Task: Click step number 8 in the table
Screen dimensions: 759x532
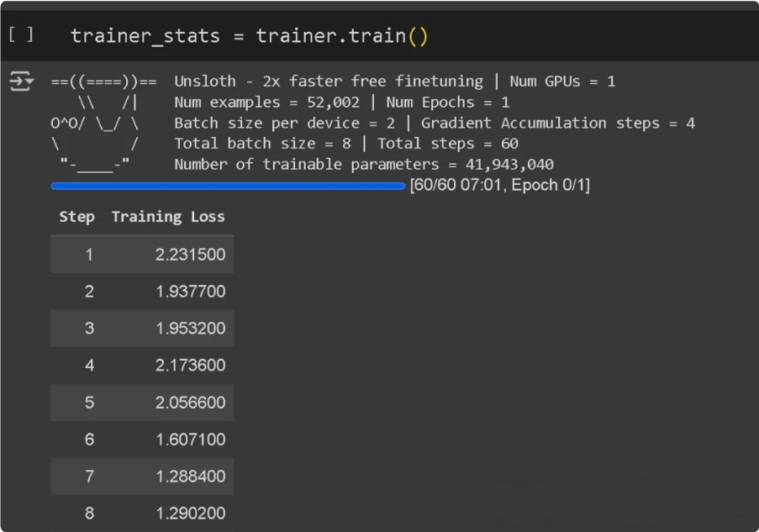Action: [89, 513]
